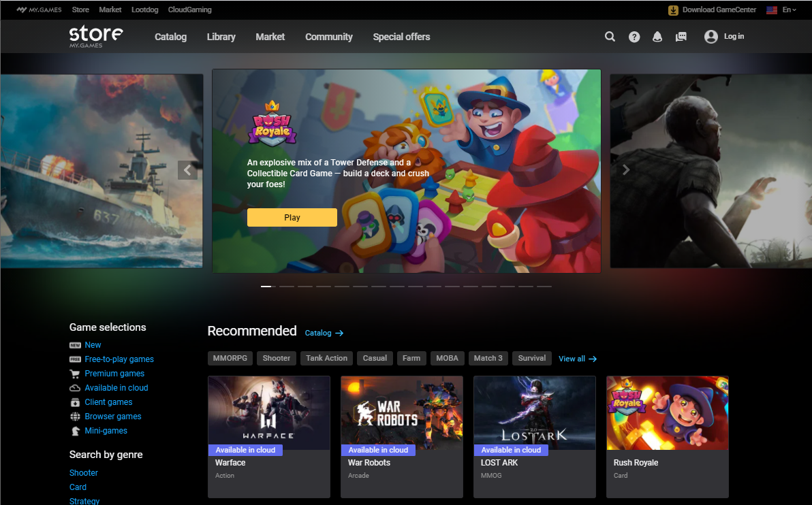Open the Community menu

click(329, 37)
